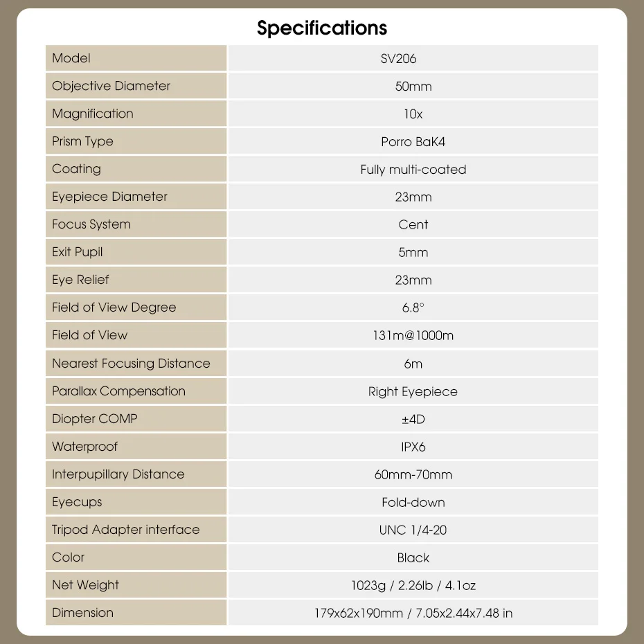Select the Model row label
Screen dimensions: 644x644
tap(71, 58)
